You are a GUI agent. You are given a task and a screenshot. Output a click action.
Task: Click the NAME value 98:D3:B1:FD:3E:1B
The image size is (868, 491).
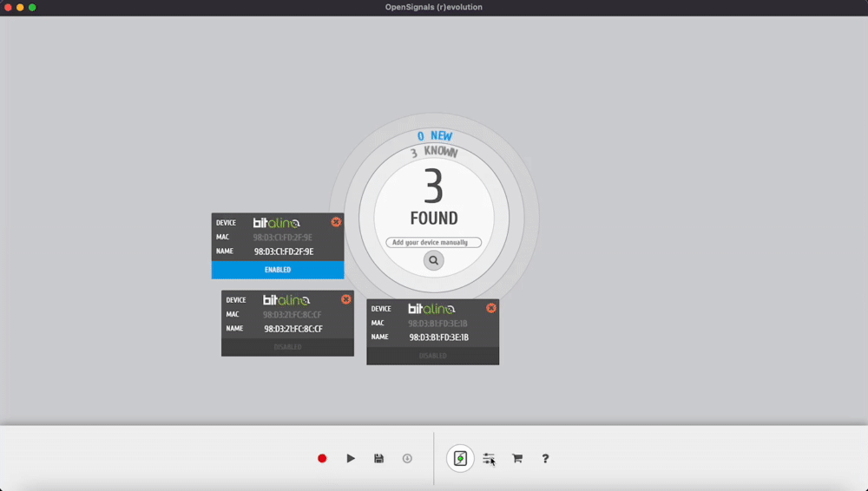click(439, 337)
